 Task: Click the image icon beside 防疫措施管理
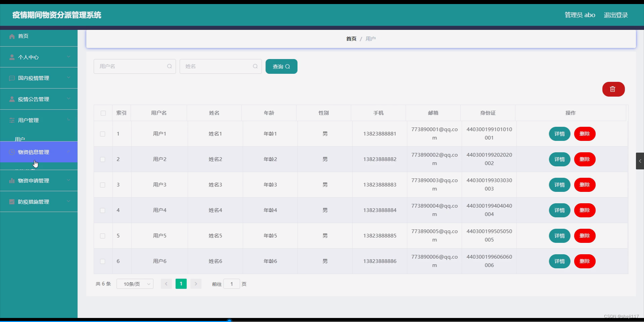pyautogui.click(x=12, y=202)
